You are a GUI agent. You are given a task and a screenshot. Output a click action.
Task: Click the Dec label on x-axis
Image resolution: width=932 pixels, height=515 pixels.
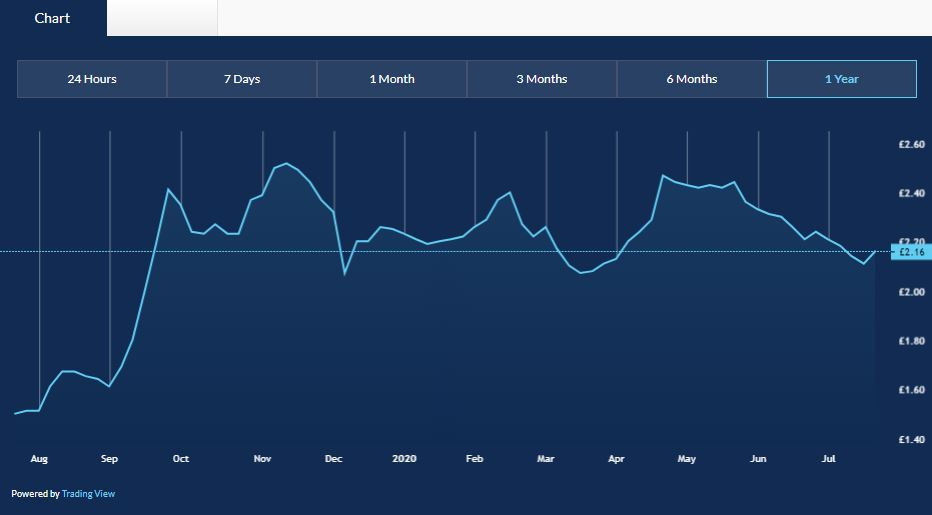tap(333, 459)
